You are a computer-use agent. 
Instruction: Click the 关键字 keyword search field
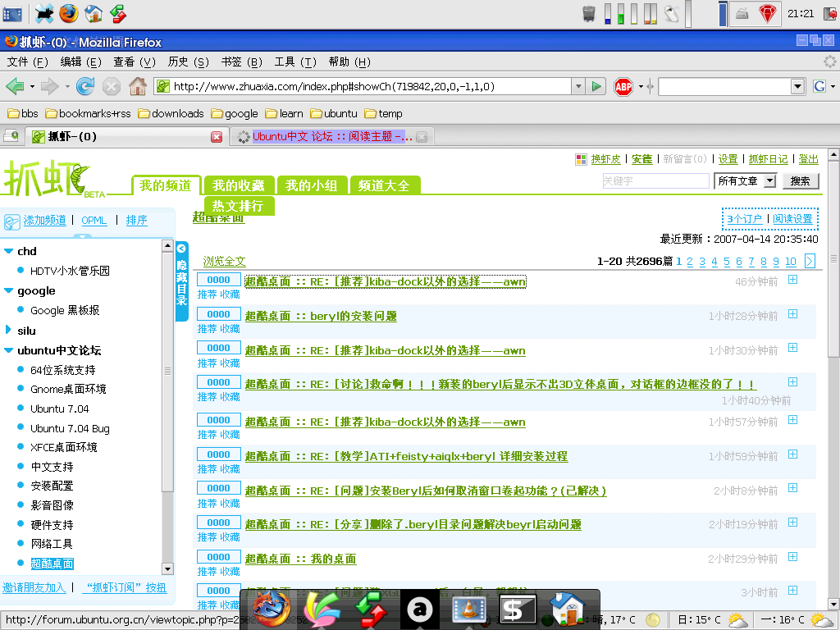(655, 181)
